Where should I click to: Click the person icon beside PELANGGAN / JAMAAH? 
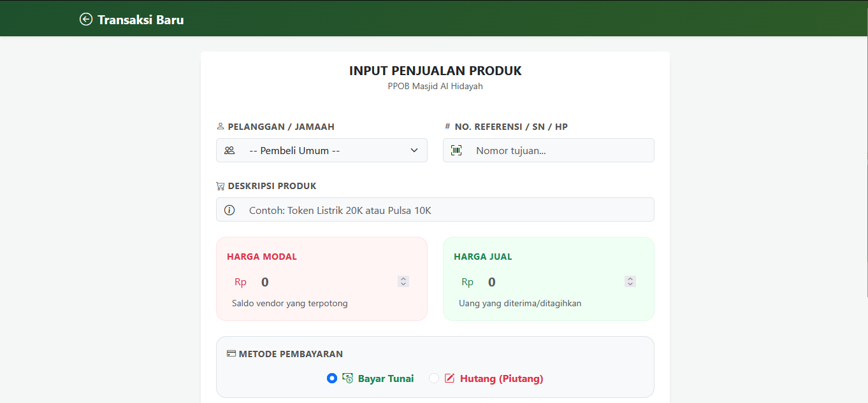[221, 125]
